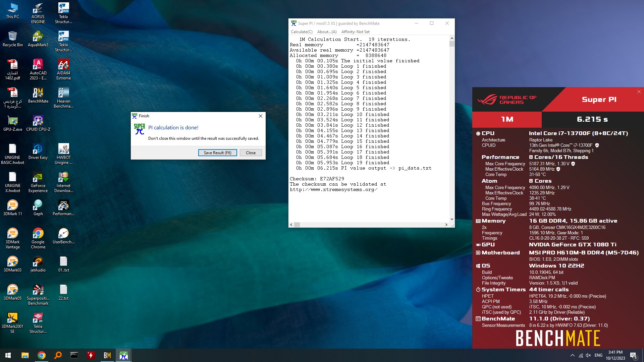Open the notification center icon
The image size is (644, 362).
click(x=634, y=356)
